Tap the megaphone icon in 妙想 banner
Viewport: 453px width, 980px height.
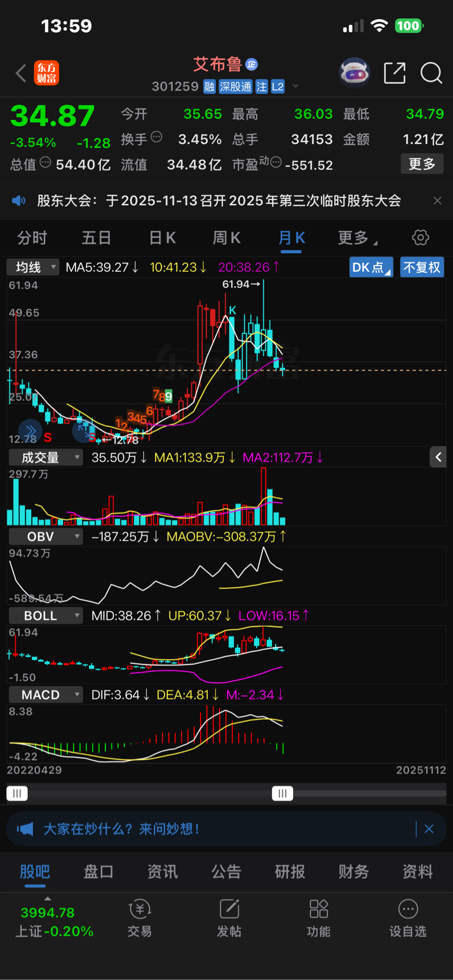tap(25, 829)
